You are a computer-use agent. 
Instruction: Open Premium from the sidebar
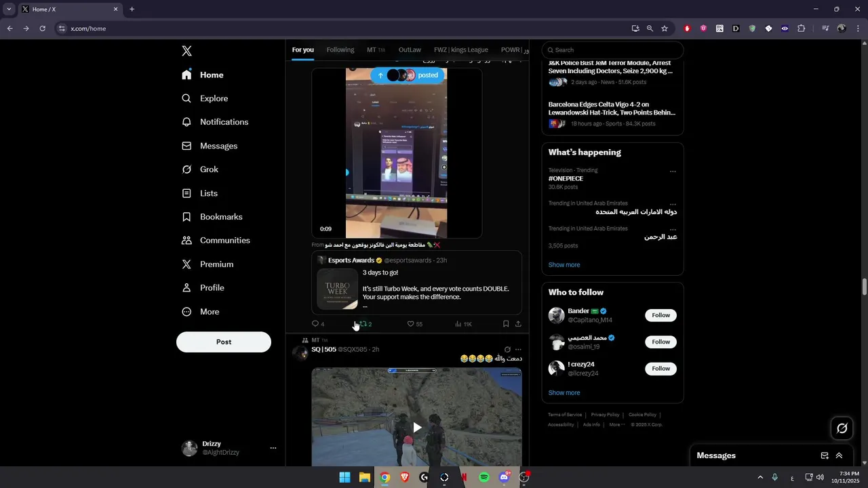[x=208, y=264]
